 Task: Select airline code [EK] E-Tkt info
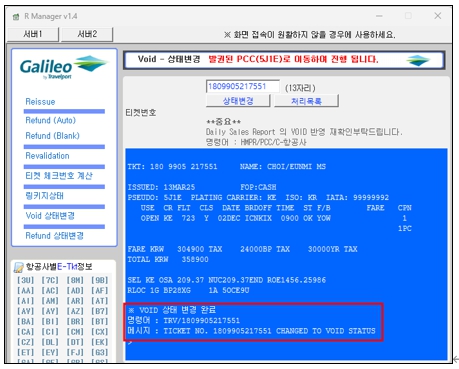point(100,342)
